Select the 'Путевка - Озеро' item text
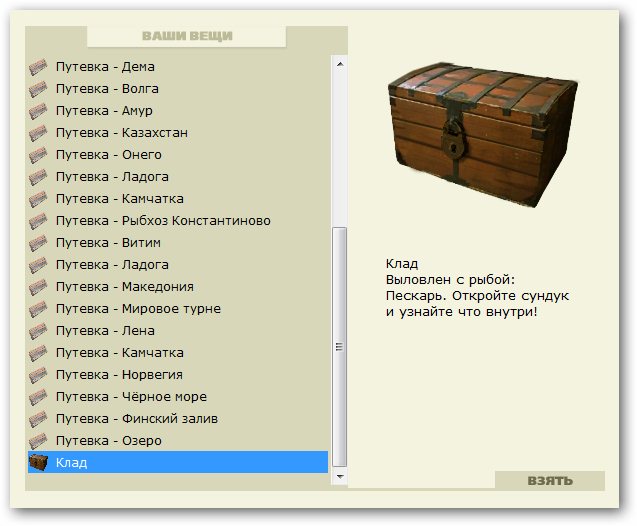Viewport: 637px width, 526px height. [x=109, y=441]
